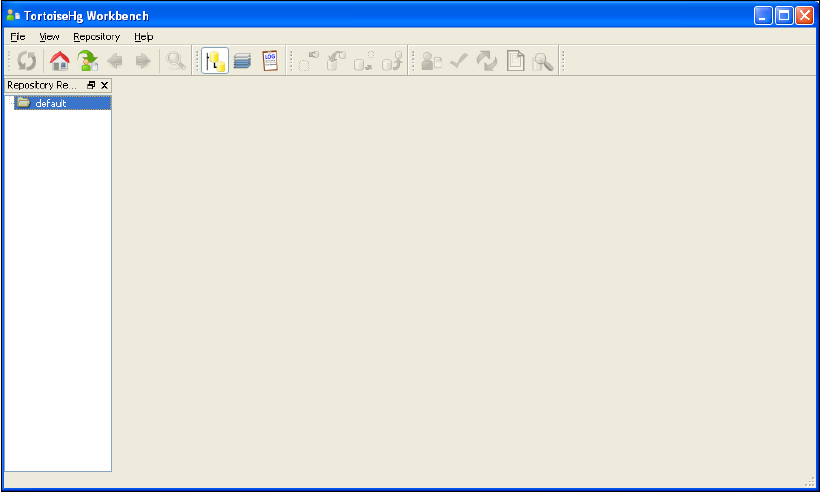Click the folder icon beside default

click(x=23, y=103)
